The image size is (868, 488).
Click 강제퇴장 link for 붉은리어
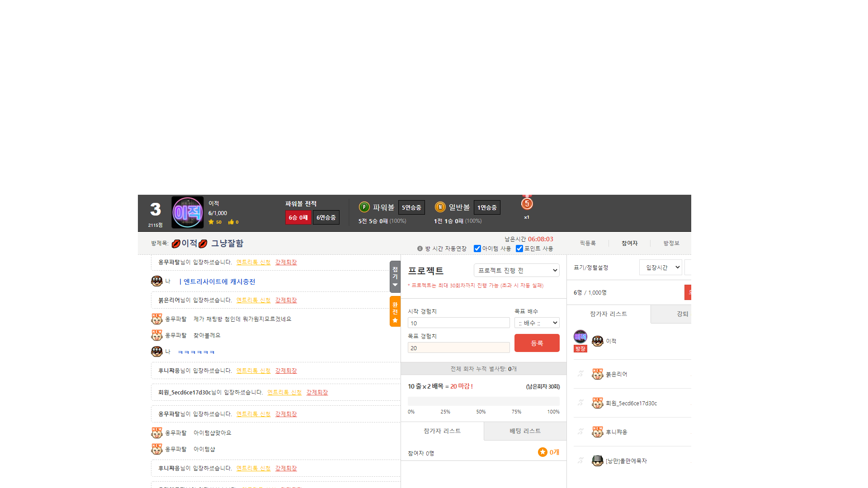286,300
